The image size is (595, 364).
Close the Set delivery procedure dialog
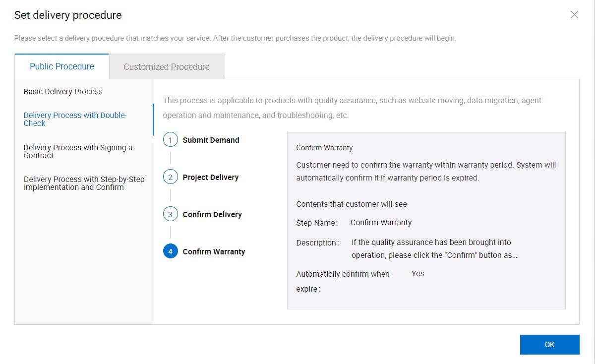coord(574,15)
